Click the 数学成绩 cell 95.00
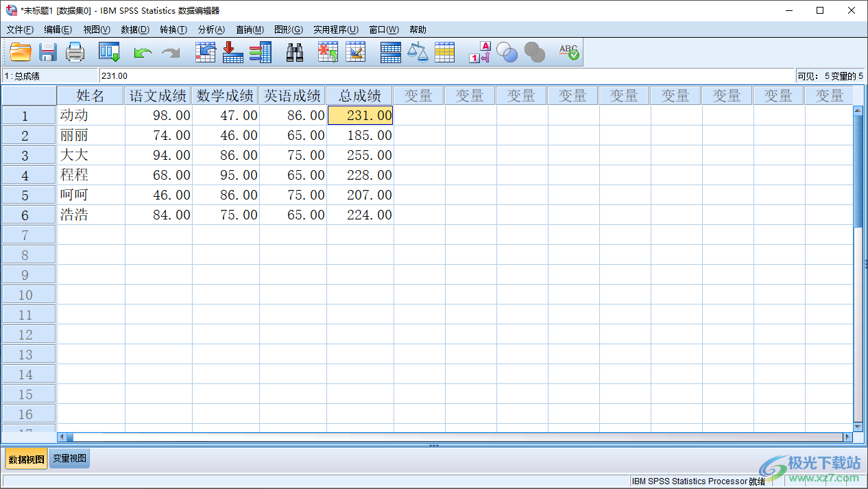 [226, 175]
